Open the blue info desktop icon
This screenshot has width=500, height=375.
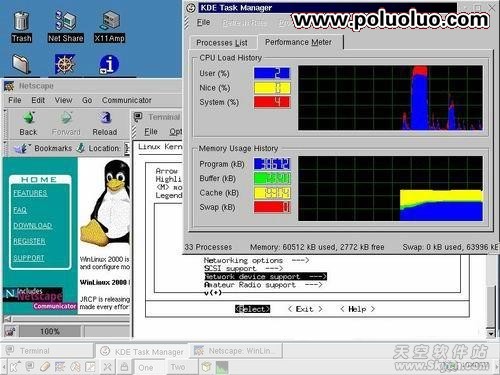coord(109,64)
